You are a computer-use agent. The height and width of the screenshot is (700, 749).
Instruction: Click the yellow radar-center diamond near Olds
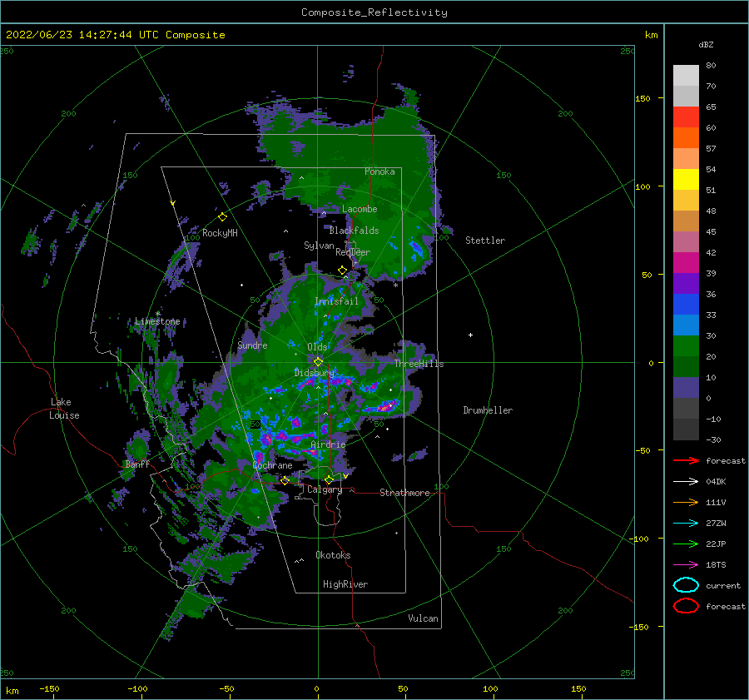(x=318, y=362)
